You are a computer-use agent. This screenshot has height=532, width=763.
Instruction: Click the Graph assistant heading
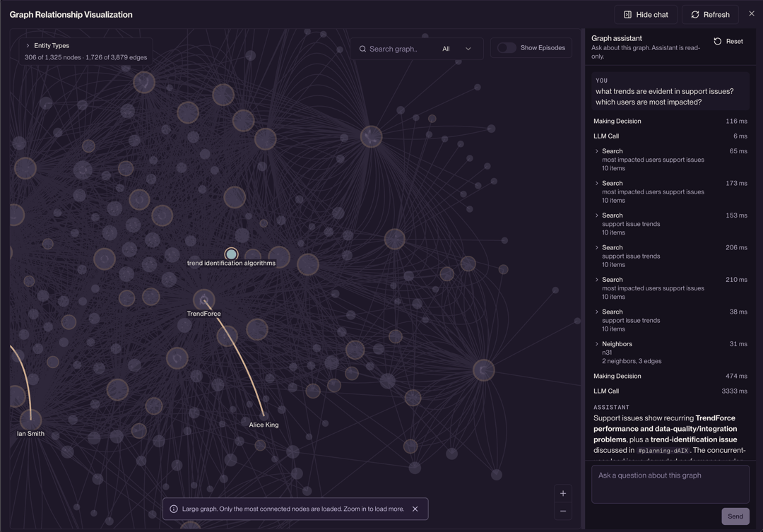tap(617, 38)
